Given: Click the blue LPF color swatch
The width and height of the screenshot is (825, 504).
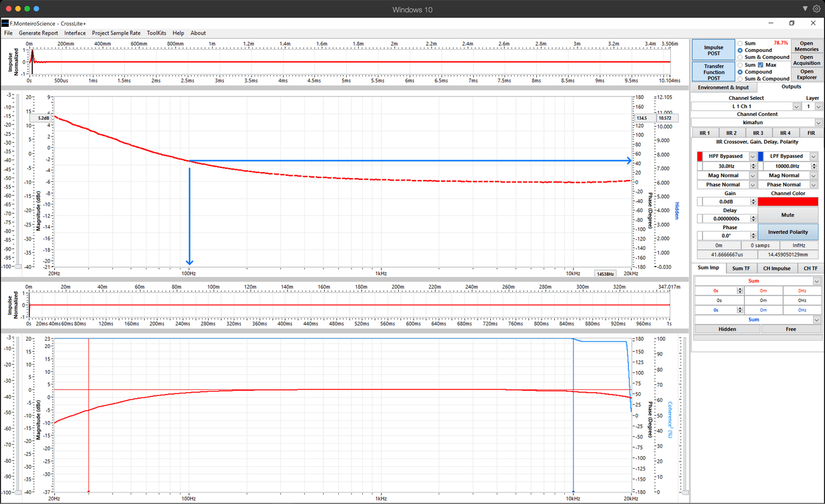Looking at the screenshot, I should pyautogui.click(x=761, y=157).
